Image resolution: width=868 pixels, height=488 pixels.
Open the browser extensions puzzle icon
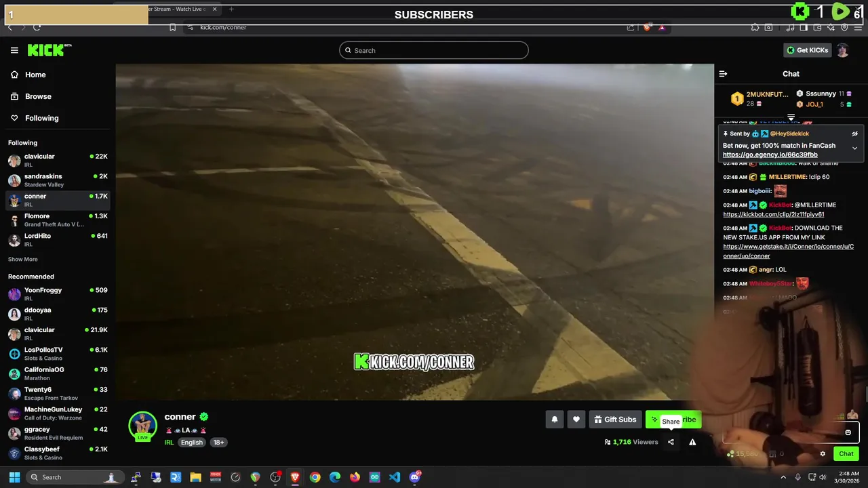point(755,27)
